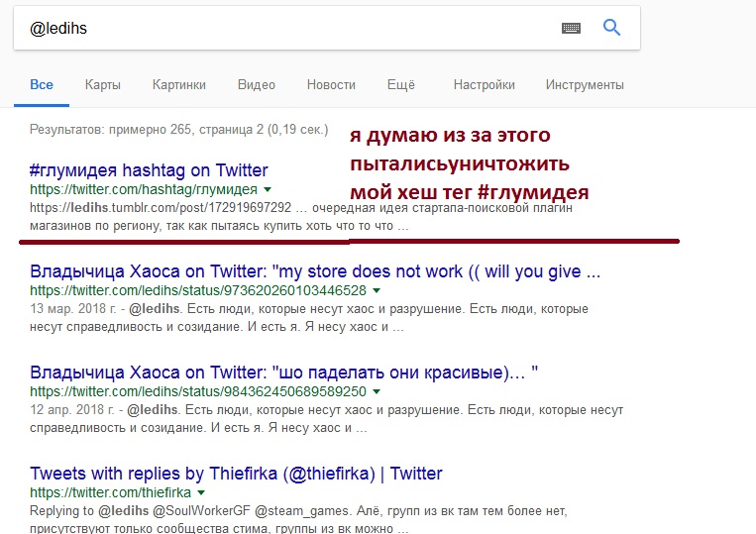Expand dropdown arrow next to twitter.com/thiefirka
The width and height of the screenshot is (756, 534).
[201, 492]
